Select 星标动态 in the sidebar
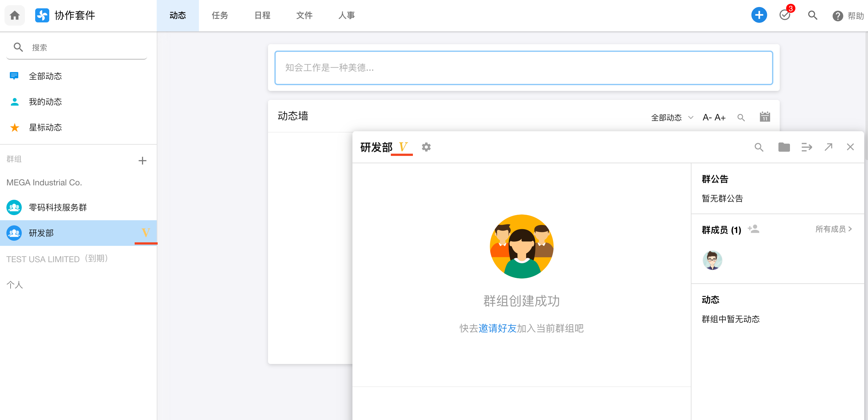 (x=45, y=127)
